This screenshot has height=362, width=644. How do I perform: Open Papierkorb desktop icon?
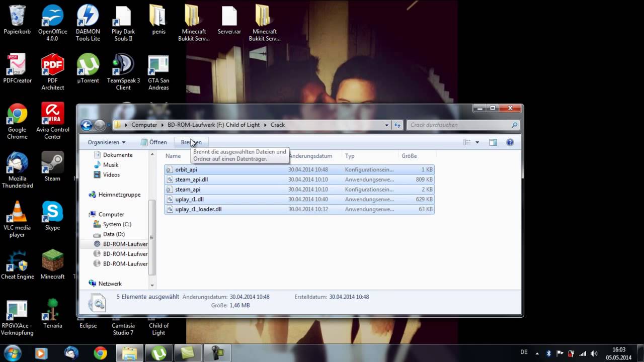click(x=17, y=20)
